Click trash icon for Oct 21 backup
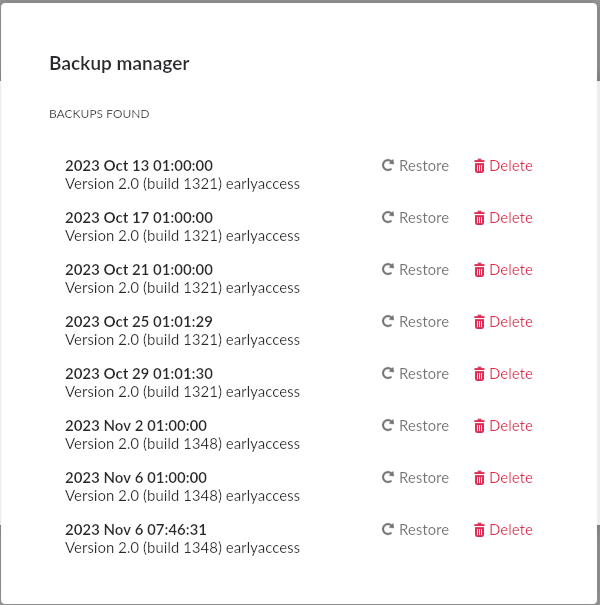 (479, 270)
